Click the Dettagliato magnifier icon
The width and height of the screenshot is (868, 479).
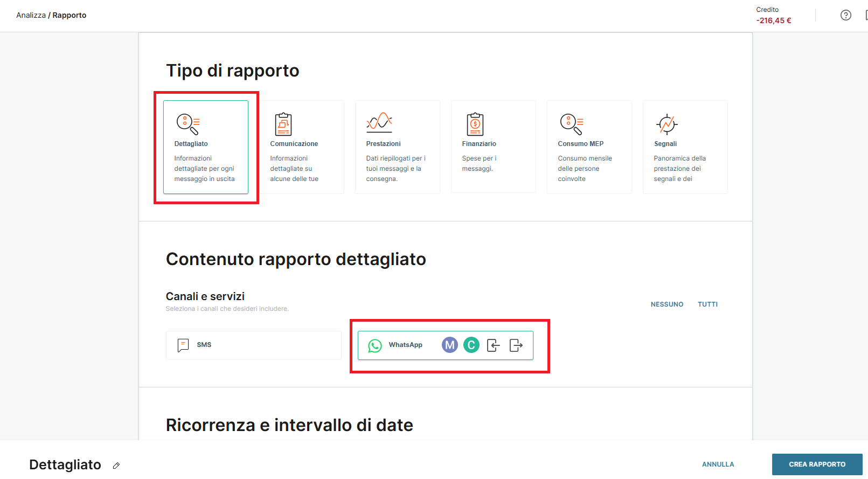coord(188,124)
